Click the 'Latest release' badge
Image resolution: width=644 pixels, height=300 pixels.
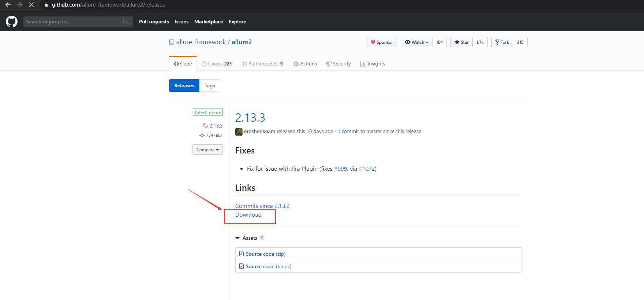pyautogui.click(x=208, y=112)
